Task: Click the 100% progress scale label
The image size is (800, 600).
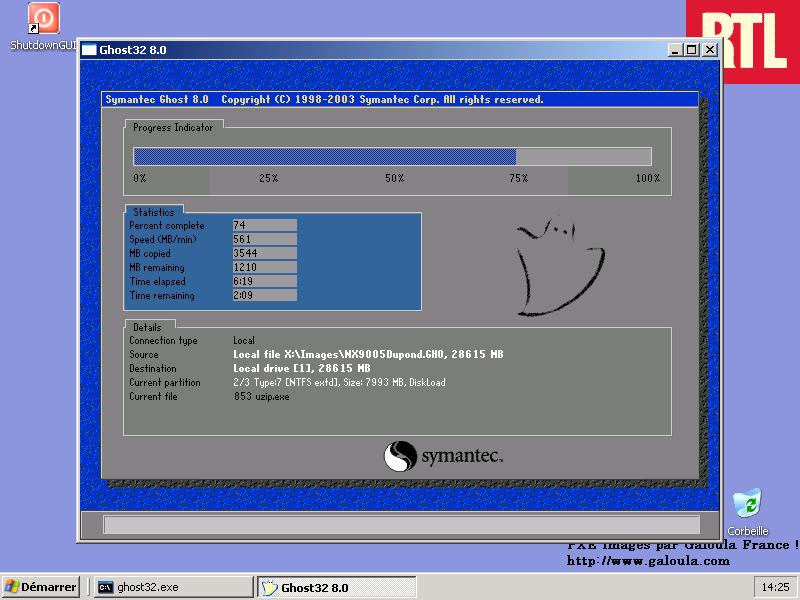Action: [x=647, y=178]
